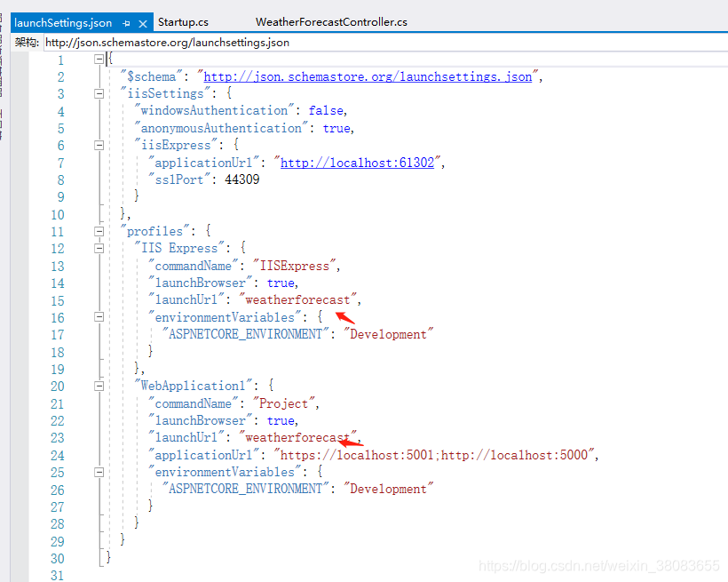
Task: Collapse environmentVariables at line 25
Action: (99, 473)
